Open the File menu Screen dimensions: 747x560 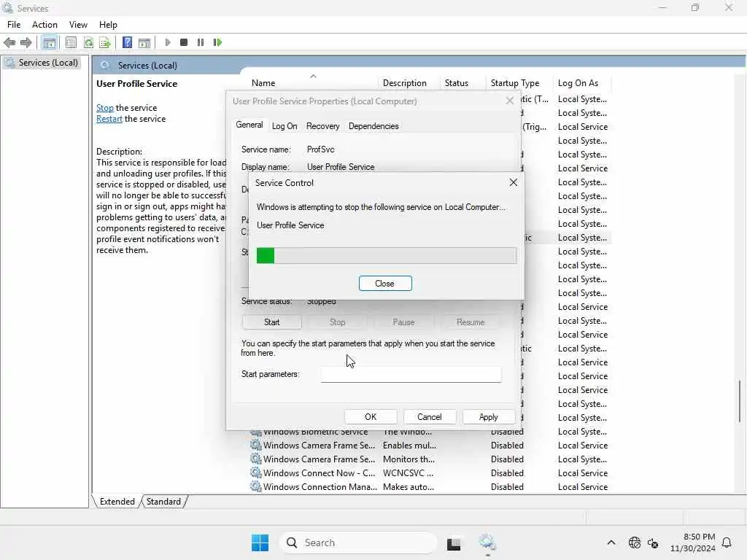click(14, 25)
